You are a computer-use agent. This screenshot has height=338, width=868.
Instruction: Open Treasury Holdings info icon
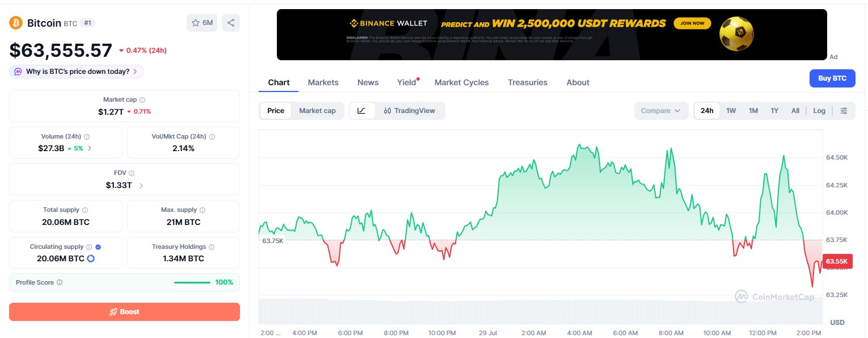(212, 247)
